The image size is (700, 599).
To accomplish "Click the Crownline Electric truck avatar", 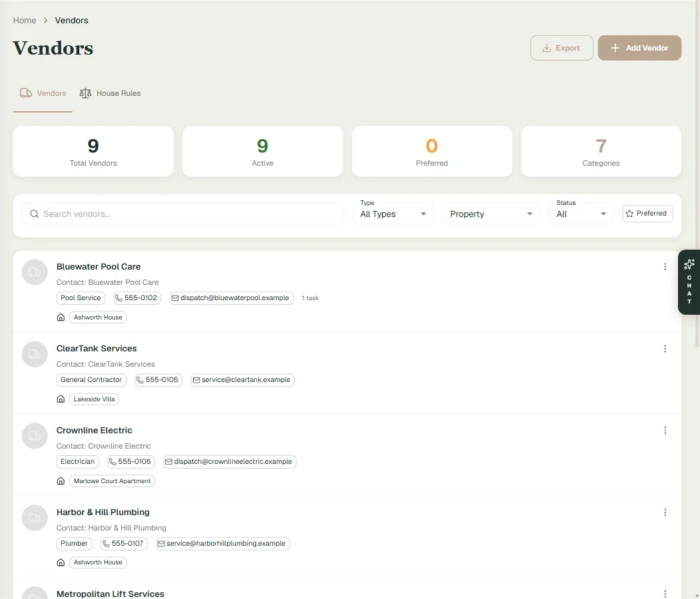I will tap(35, 435).
